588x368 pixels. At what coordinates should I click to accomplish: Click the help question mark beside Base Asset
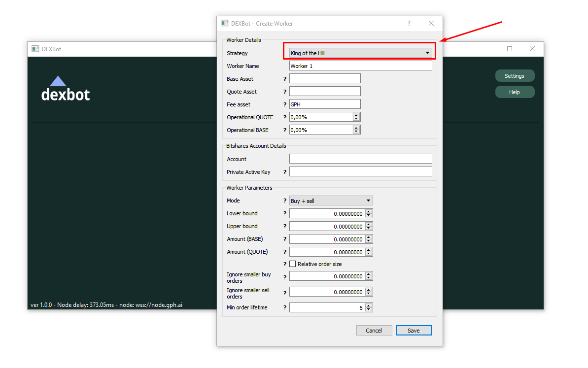[x=284, y=79]
